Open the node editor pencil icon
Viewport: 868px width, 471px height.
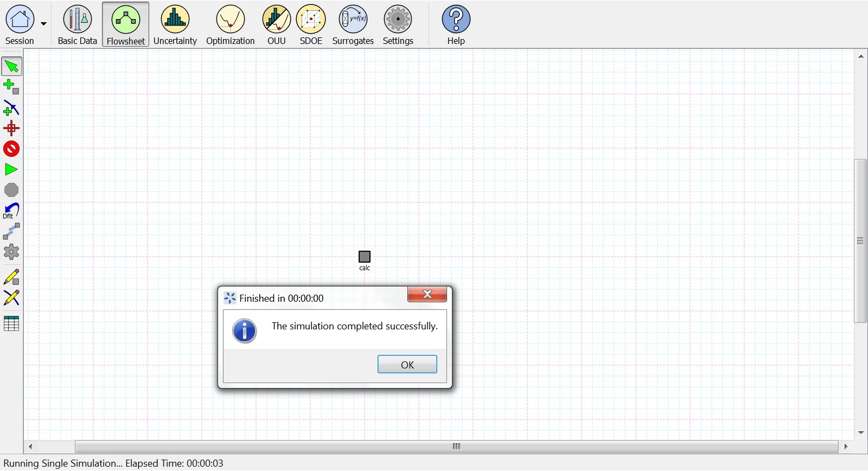(11, 277)
